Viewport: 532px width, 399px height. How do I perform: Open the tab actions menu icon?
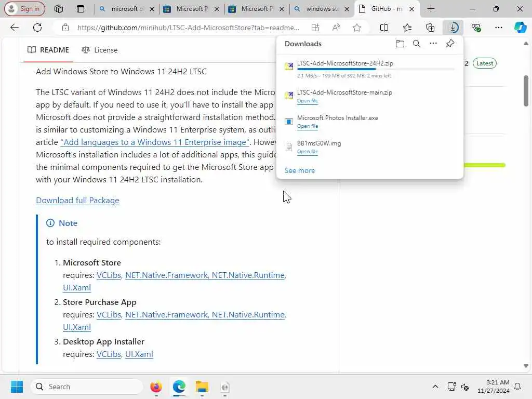(81, 9)
